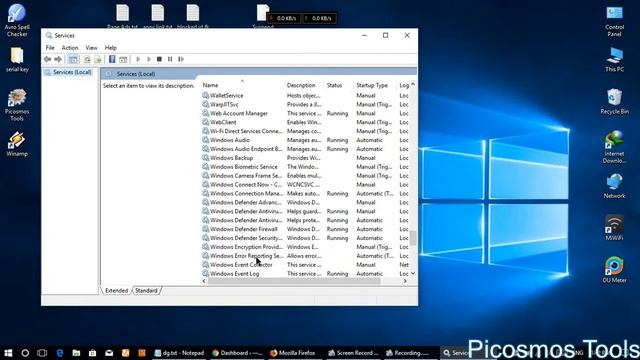Open the MiWiFi desktop shortcut
This screenshot has height=360, width=640.
coord(614,228)
